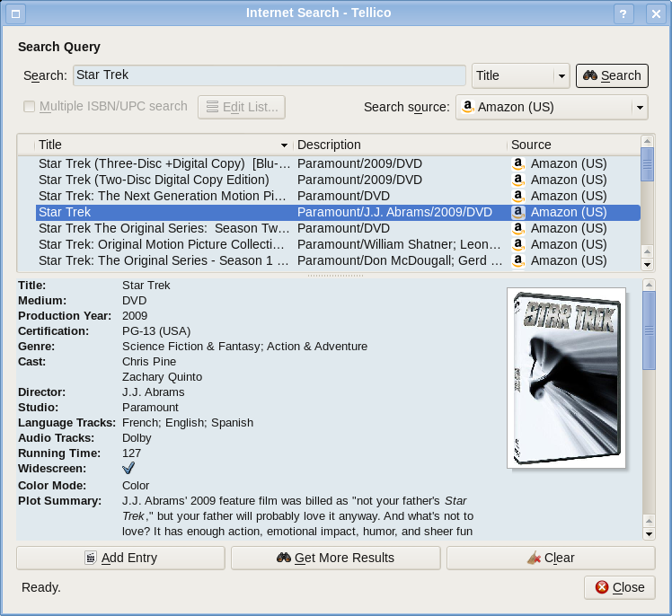Click results list scrollbar up arrow
The image size is (672, 616).
[x=647, y=141]
